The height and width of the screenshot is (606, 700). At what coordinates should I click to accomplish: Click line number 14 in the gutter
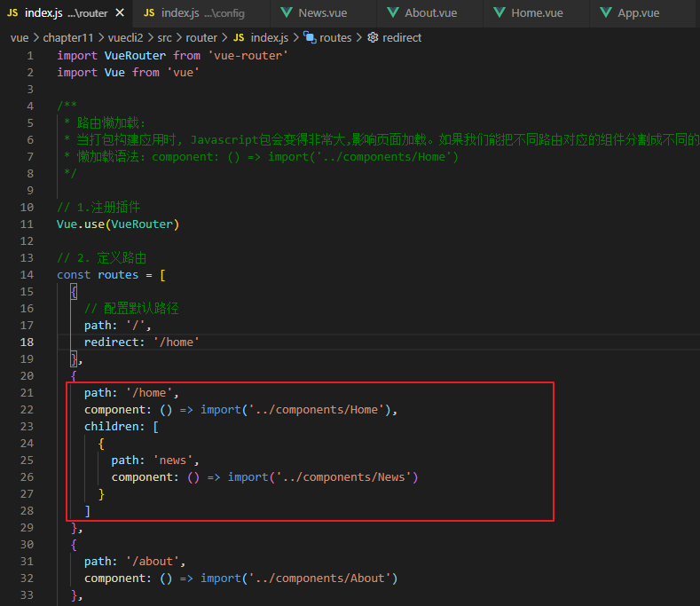pos(27,275)
